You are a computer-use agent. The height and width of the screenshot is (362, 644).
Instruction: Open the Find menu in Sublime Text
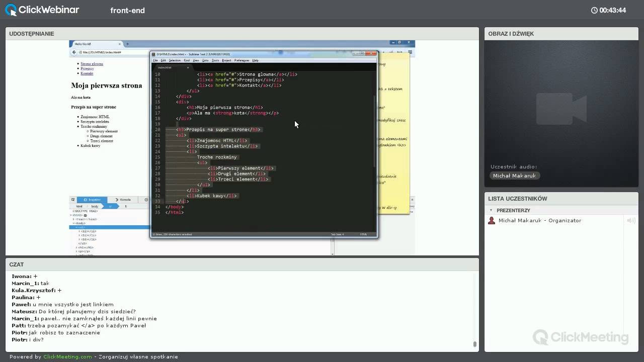pyautogui.click(x=187, y=60)
